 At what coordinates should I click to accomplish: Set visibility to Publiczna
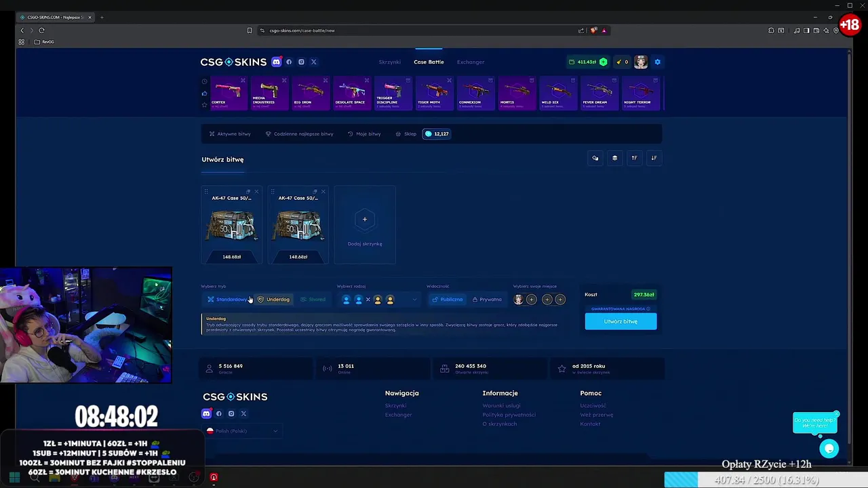pyautogui.click(x=447, y=299)
